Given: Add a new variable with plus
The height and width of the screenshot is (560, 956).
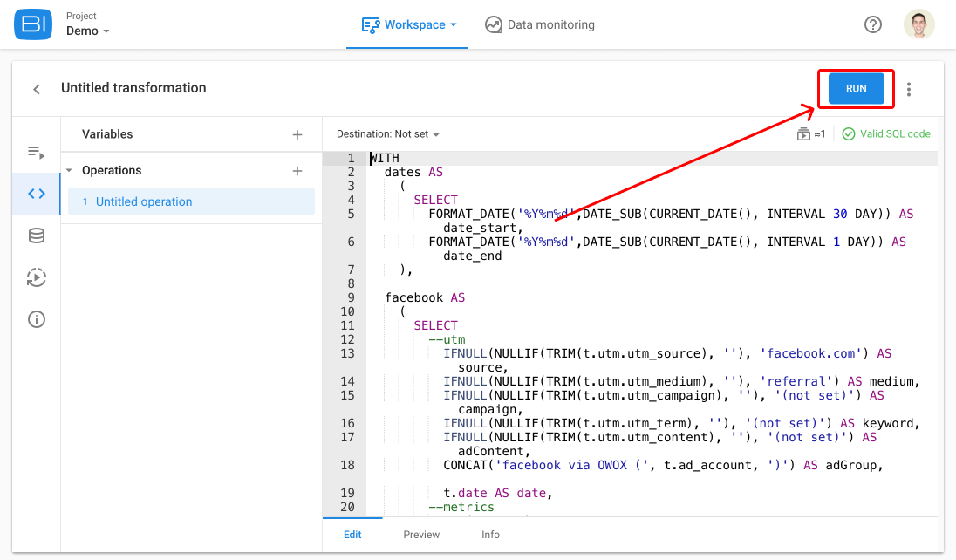Looking at the screenshot, I should click(x=297, y=135).
